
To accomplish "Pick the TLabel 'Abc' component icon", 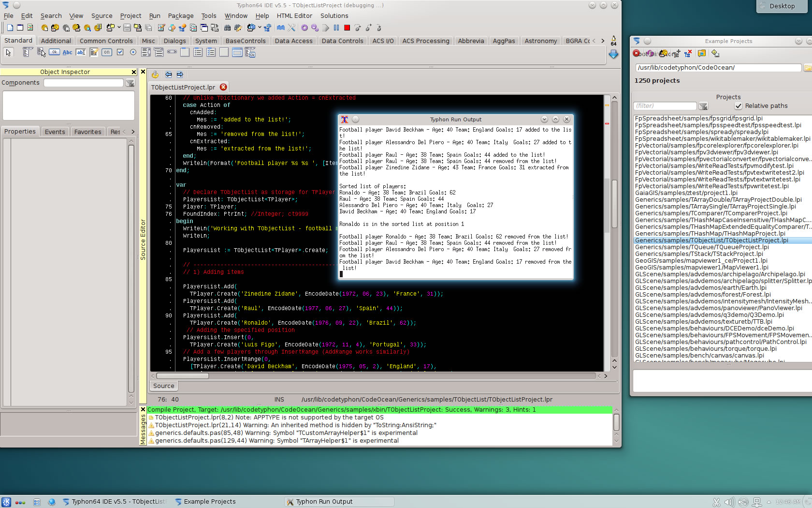I will point(67,52).
